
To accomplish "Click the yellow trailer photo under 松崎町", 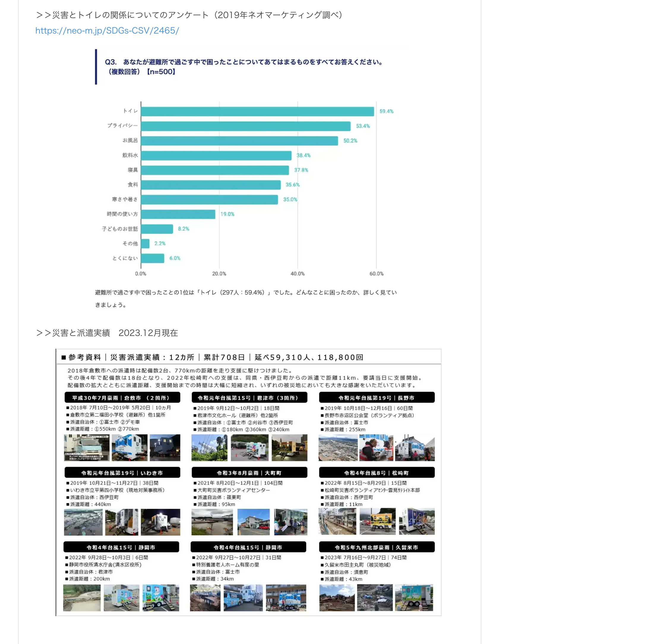I will click(377, 521).
